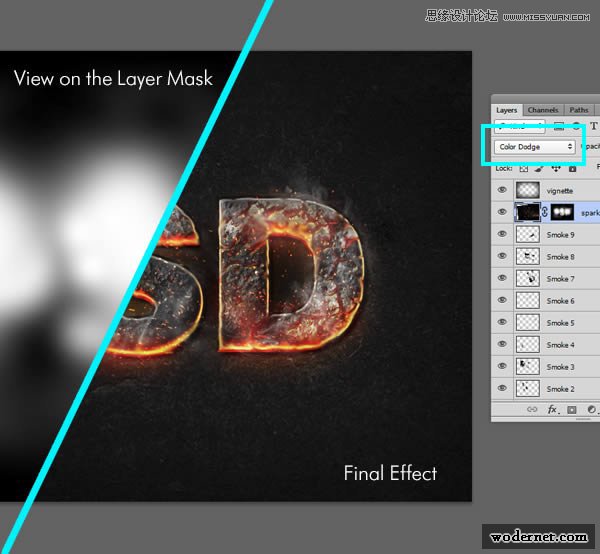Image resolution: width=600 pixels, height=554 pixels.
Task: Click the lock image pixels brush icon
Action: point(539,168)
